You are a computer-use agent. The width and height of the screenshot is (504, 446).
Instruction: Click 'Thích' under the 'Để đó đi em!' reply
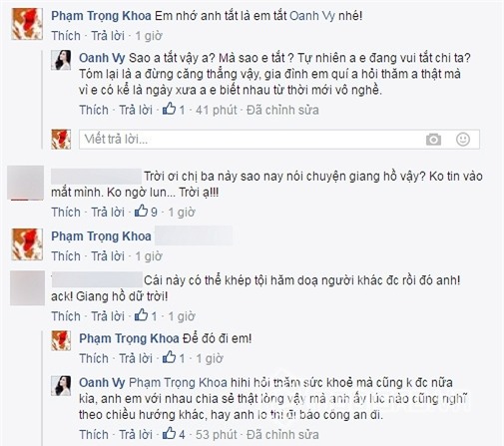point(94,358)
